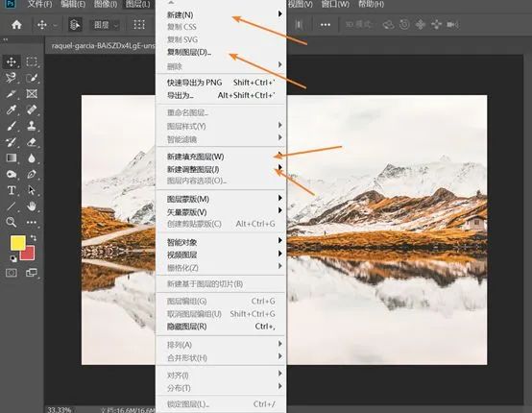Open the Photoshop Ps logo icon

11,4
